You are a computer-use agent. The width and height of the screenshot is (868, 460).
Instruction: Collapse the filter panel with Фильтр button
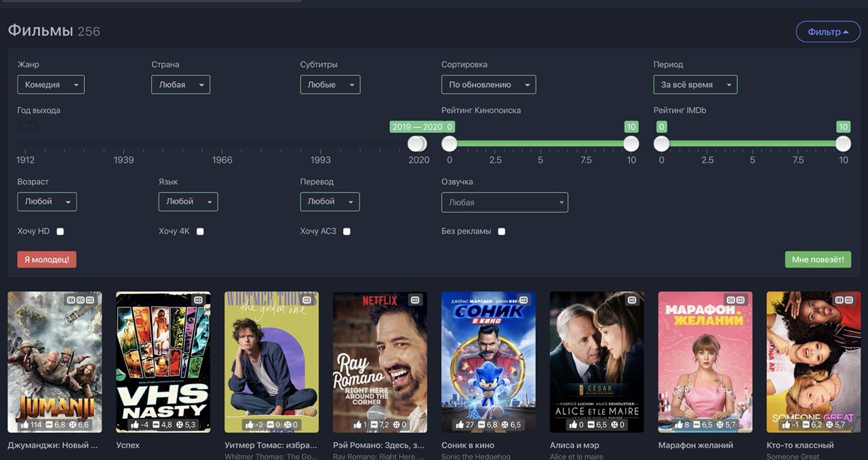(828, 32)
